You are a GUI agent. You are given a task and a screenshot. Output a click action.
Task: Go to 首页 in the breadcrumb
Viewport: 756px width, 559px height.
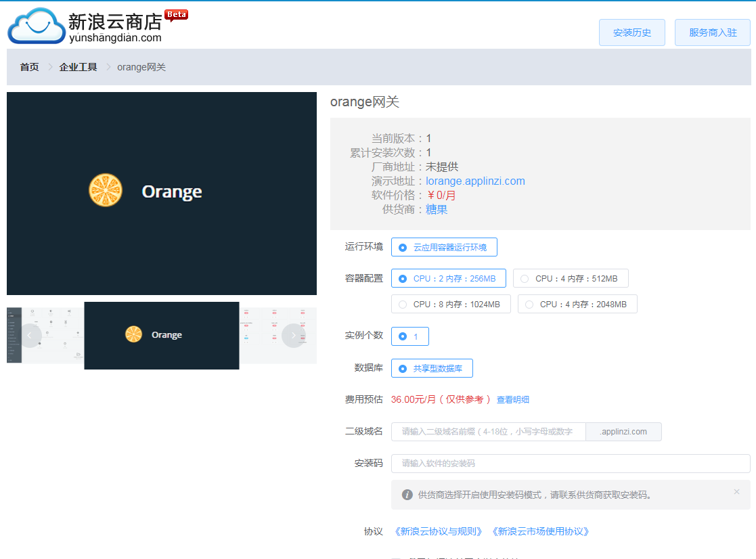pos(29,67)
